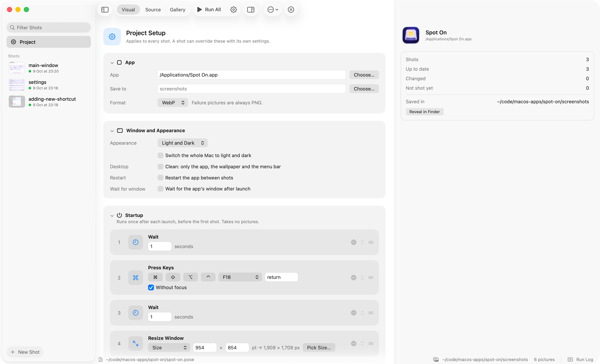Click the App path text field
600x364 pixels.
[252, 75]
